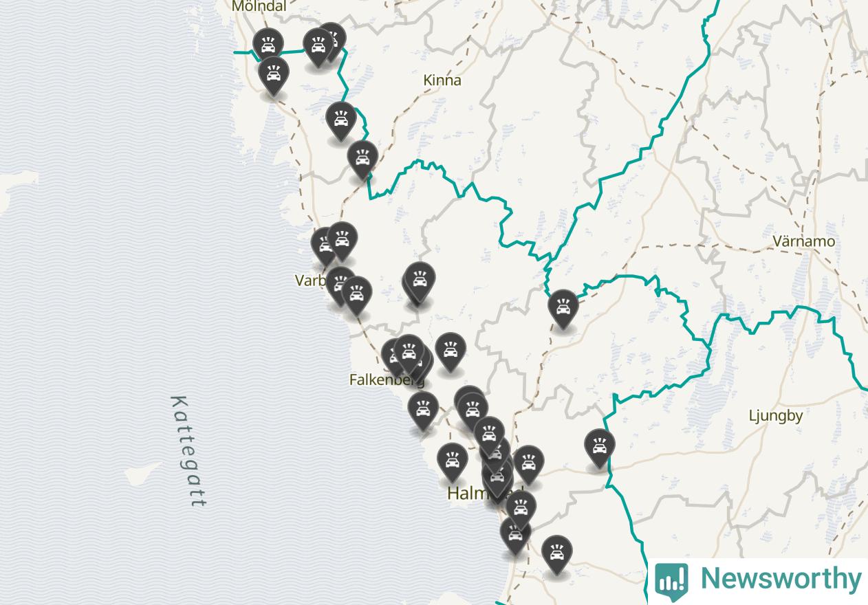This screenshot has height=605, width=868.
Task: Select the car marker northeast of Falkenberg cluster
Action: tap(450, 351)
